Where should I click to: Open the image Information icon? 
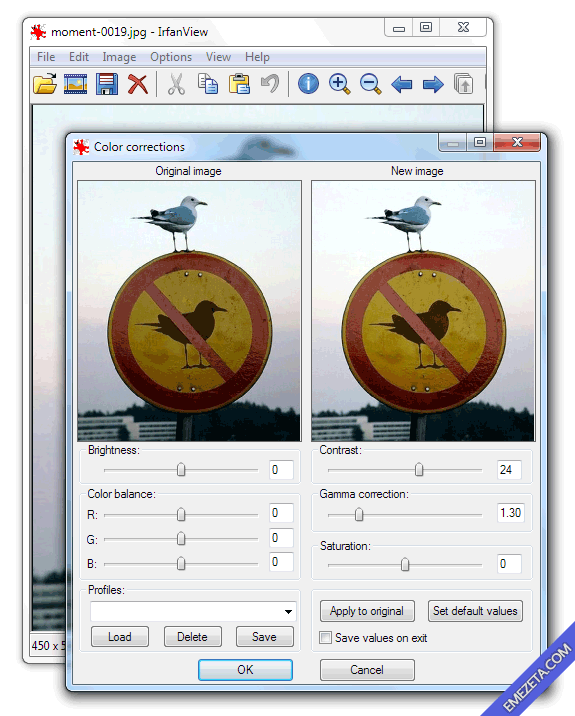coord(308,84)
